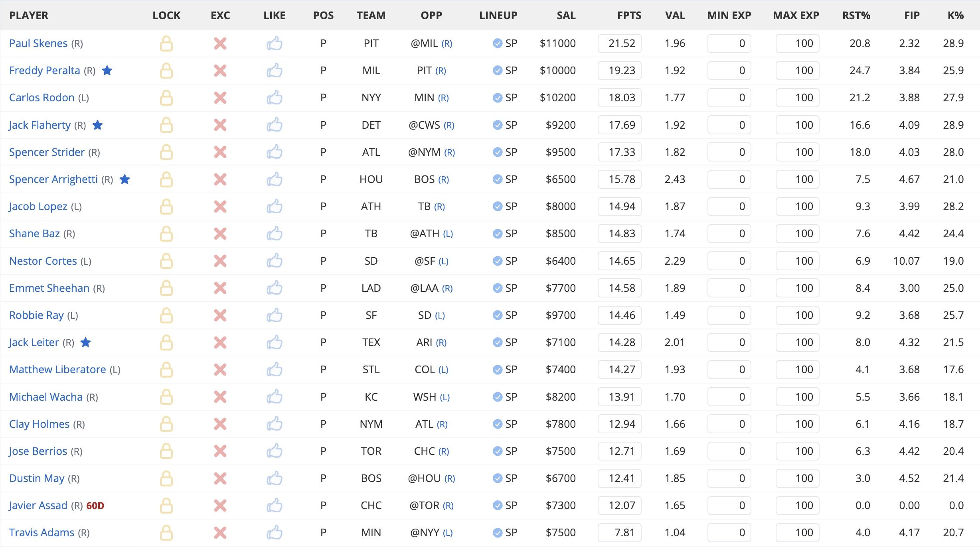This screenshot has width=980, height=547.
Task: Edit Paul Skenes FPTS field 21.52
Action: point(620,43)
